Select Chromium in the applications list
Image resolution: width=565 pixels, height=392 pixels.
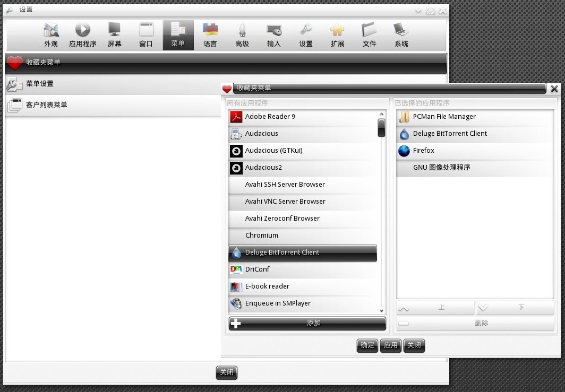point(303,235)
